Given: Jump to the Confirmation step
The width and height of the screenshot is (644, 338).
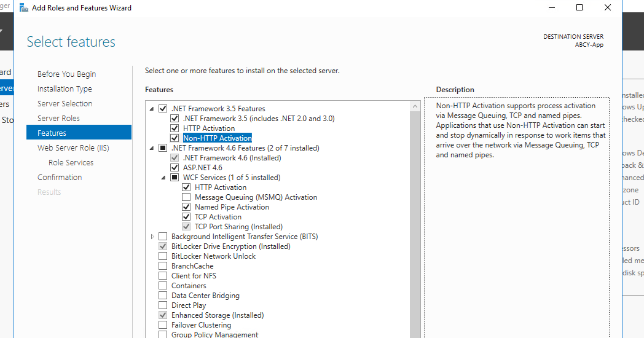Looking at the screenshot, I should click(x=60, y=178).
